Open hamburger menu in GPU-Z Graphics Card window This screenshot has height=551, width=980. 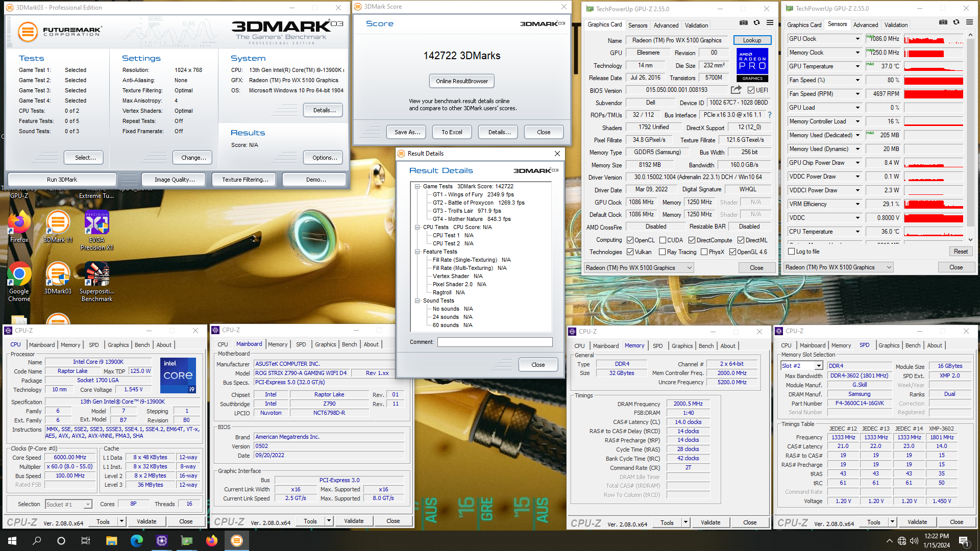(770, 23)
